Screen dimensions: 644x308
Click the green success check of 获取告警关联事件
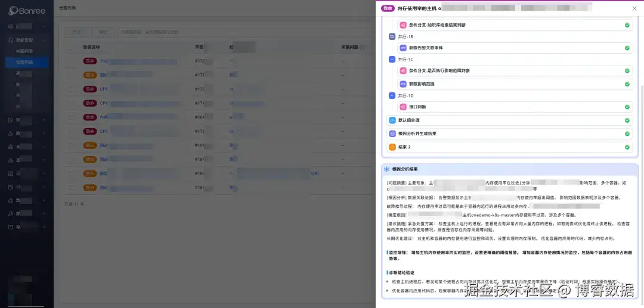click(x=627, y=48)
